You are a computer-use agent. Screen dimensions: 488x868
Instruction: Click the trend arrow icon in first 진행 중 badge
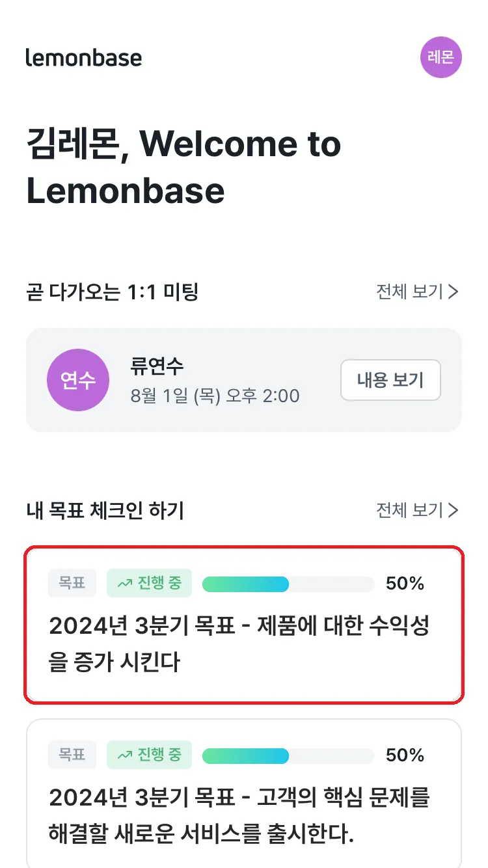pos(124,584)
